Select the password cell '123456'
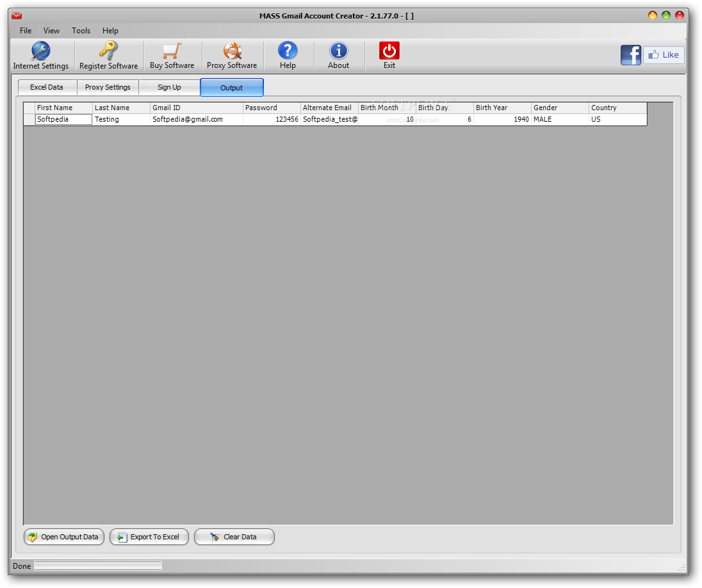 click(272, 120)
